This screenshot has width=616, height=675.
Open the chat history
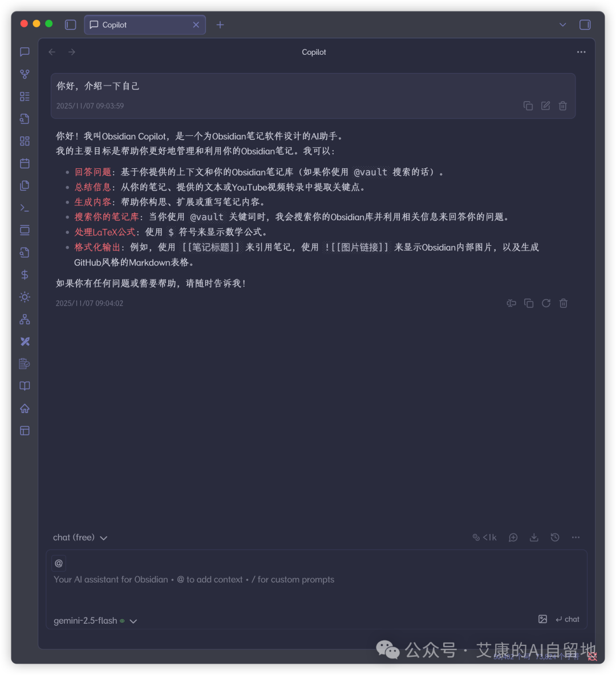coord(555,537)
